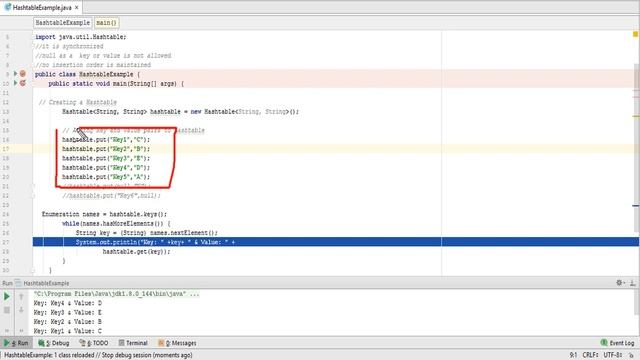Click the console output "Key: Key1 & Value: C"

pyautogui.click(x=68, y=331)
